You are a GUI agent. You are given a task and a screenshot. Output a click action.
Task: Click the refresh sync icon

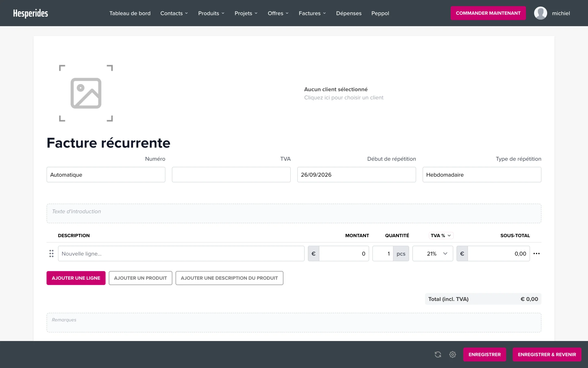(438, 354)
